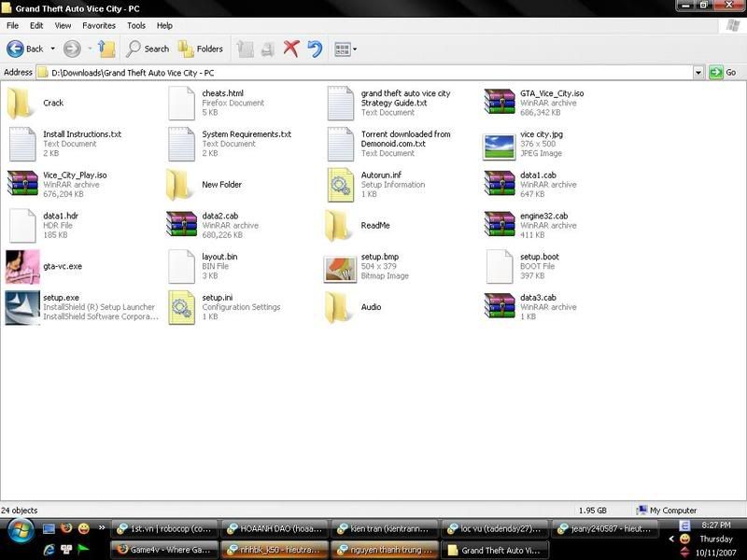Select the gta-vc.exe program icon

(22, 267)
